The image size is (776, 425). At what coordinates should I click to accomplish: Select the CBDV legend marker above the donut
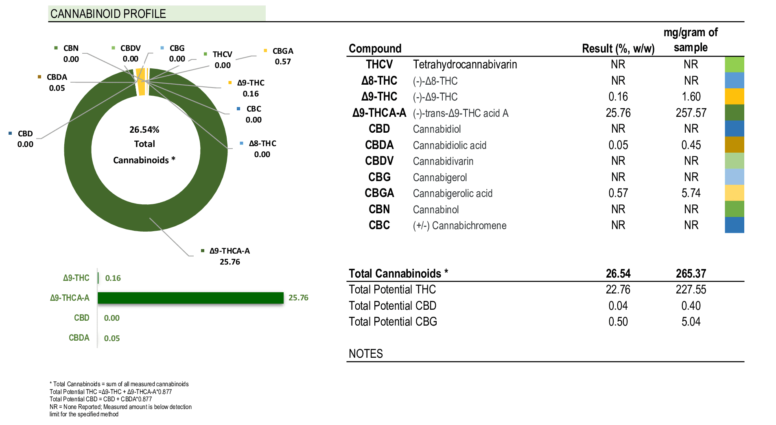(x=113, y=47)
